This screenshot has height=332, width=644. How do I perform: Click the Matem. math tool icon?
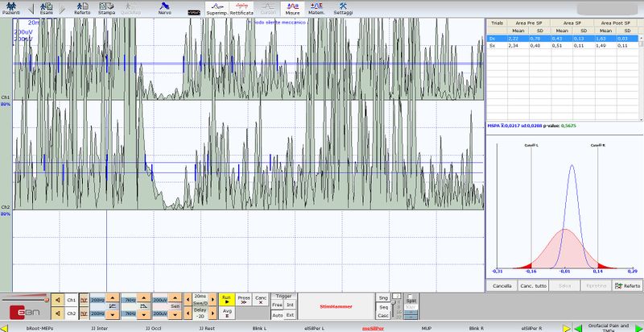(x=316, y=10)
